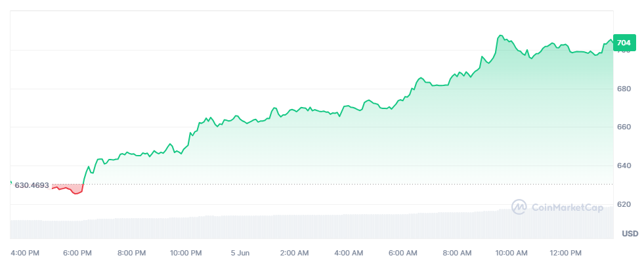Select the 12:00 PM time axis label
The width and height of the screenshot is (644, 264).
pos(566,253)
